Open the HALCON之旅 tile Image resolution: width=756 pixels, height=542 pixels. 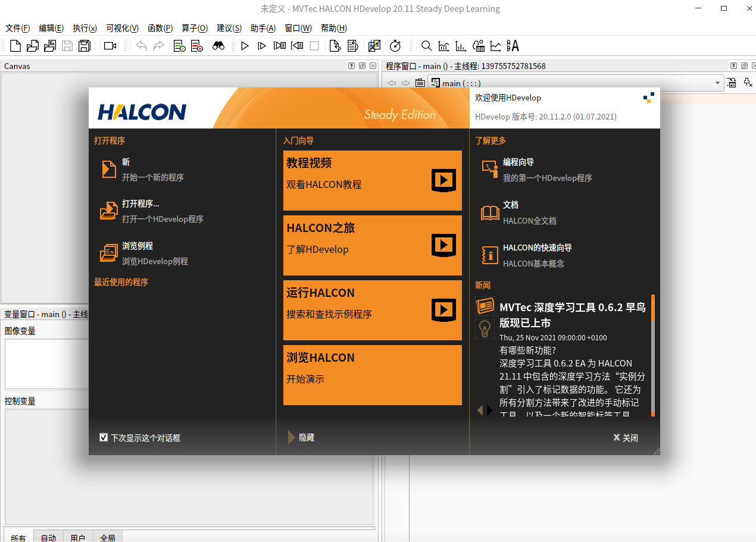point(373,245)
